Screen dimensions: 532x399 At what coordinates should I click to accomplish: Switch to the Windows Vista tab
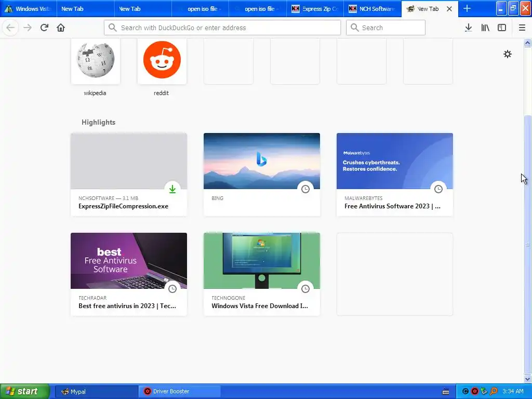pyautogui.click(x=29, y=9)
